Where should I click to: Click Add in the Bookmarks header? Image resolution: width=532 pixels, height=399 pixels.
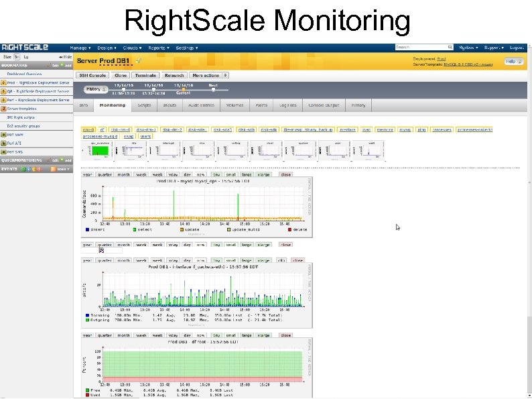pyautogui.click(x=66, y=66)
